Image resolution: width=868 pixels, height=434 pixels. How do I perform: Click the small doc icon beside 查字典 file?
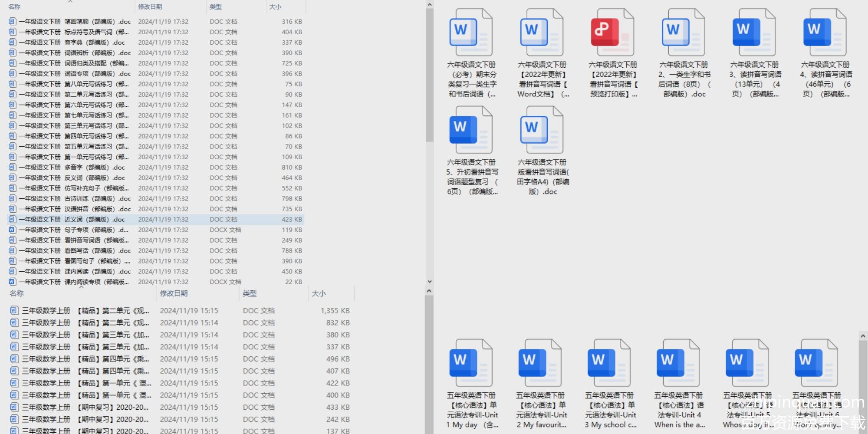click(13, 43)
